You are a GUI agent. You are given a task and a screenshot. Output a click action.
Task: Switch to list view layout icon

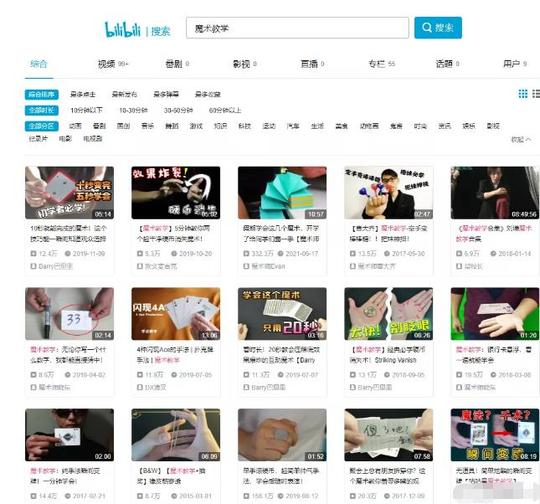pos(536,94)
